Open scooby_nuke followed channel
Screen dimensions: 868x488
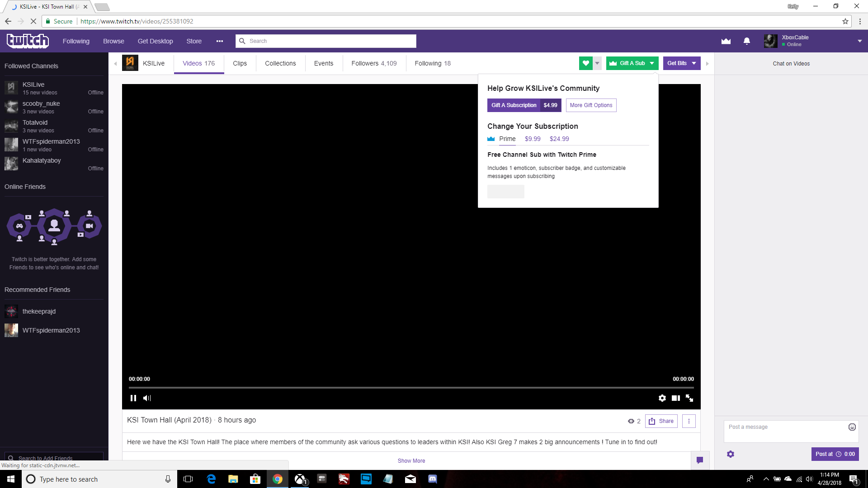pyautogui.click(x=54, y=107)
